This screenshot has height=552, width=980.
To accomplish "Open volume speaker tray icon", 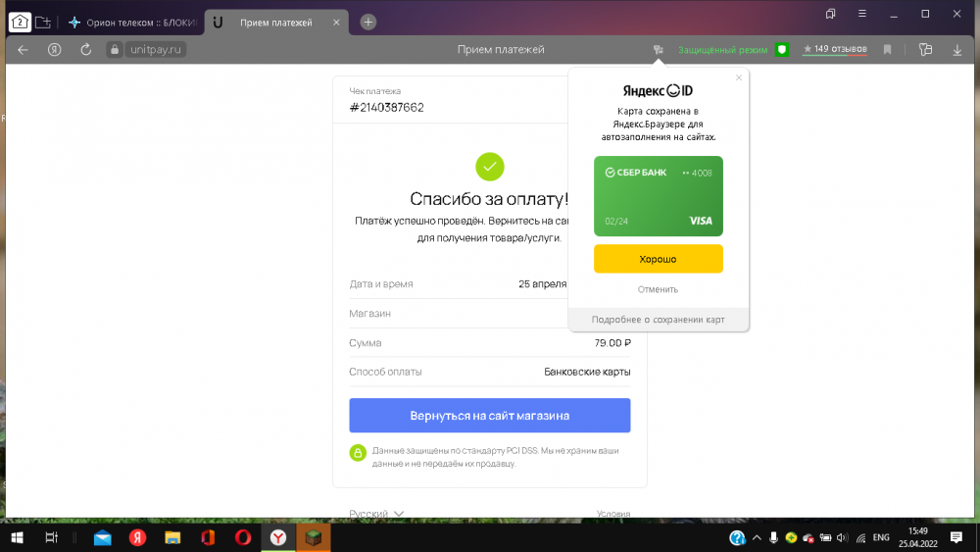I will pos(843,537).
